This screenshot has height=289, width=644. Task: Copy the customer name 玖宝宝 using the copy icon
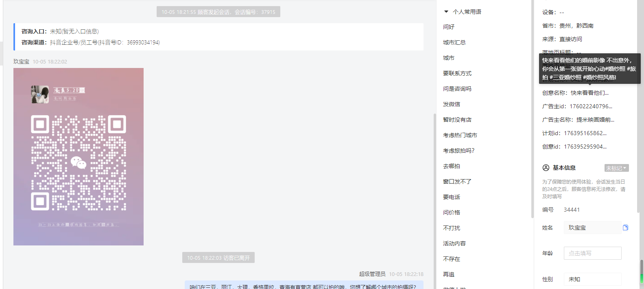tap(625, 228)
